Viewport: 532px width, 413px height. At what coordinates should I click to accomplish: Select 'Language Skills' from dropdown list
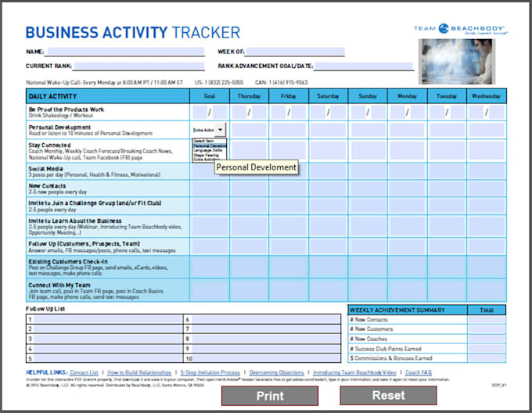coord(209,150)
